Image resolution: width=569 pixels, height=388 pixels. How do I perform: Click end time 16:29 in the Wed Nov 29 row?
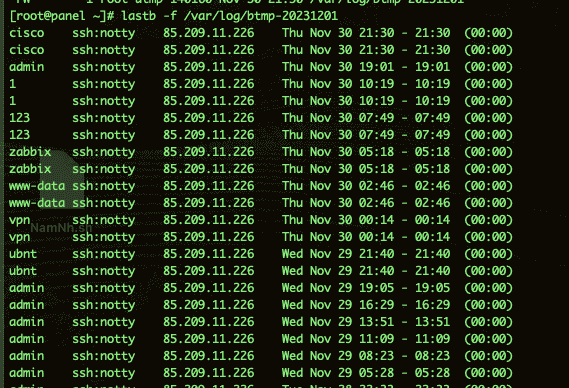pos(432,305)
